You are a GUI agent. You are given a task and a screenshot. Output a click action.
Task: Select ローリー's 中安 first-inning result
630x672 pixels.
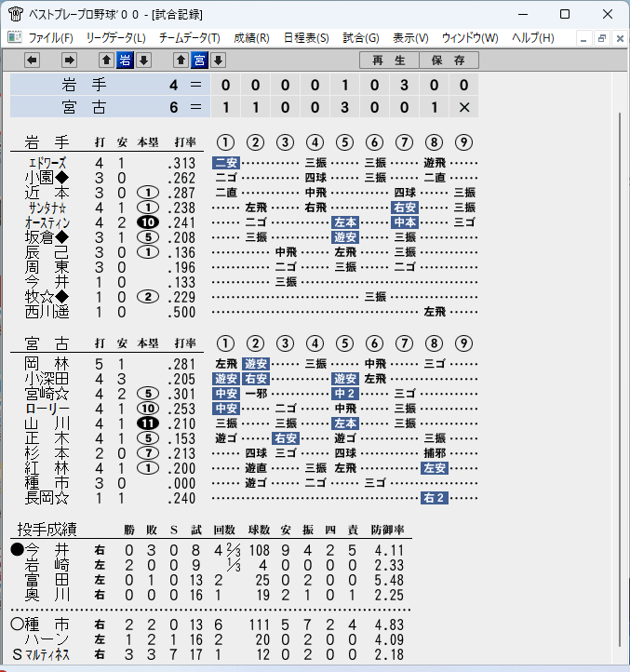(x=226, y=409)
